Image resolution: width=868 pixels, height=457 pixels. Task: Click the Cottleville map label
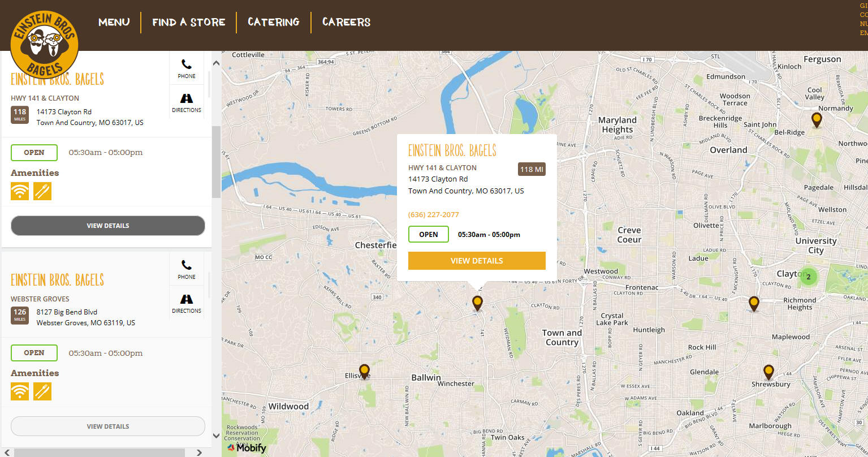[x=248, y=55]
